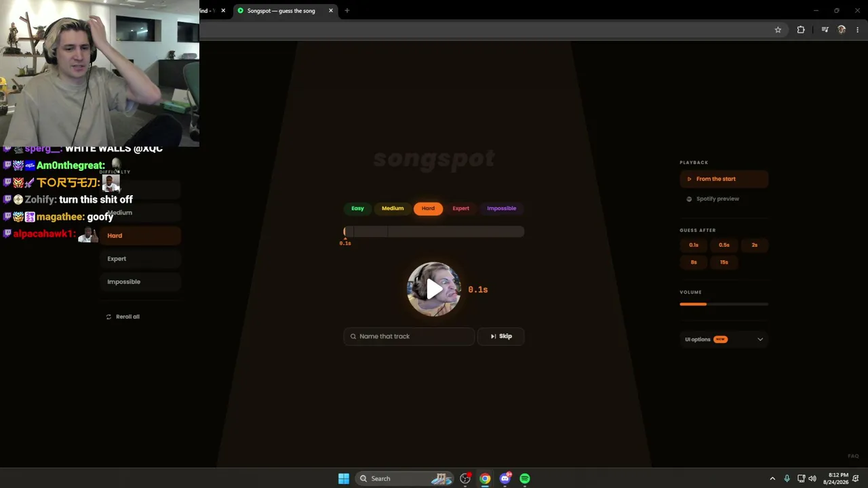Pick Expert in the left difficulty list
Viewport: 868px width, 488px height.
point(140,259)
